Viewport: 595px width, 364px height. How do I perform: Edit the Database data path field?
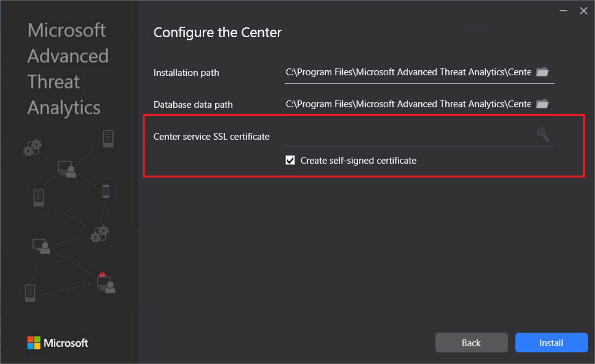point(408,104)
